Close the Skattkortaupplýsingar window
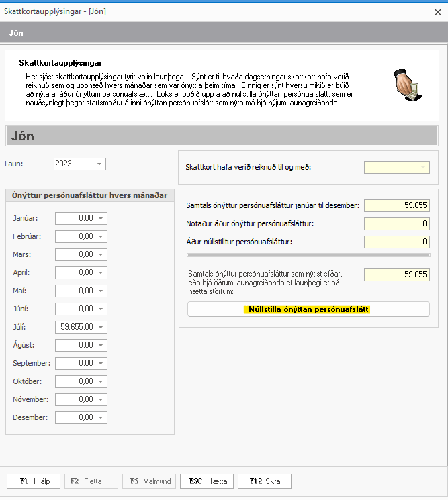Screen dimensions: 448x500 (437, 11)
